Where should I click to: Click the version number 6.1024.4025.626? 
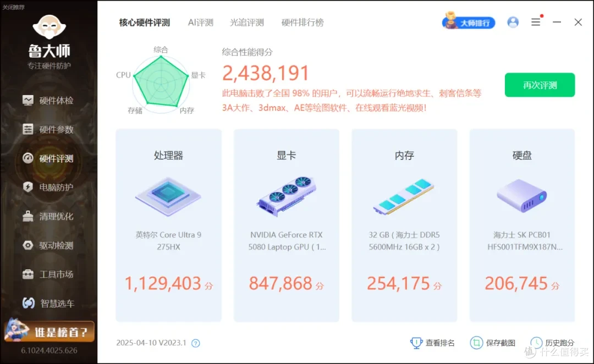click(x=49, y=350)
